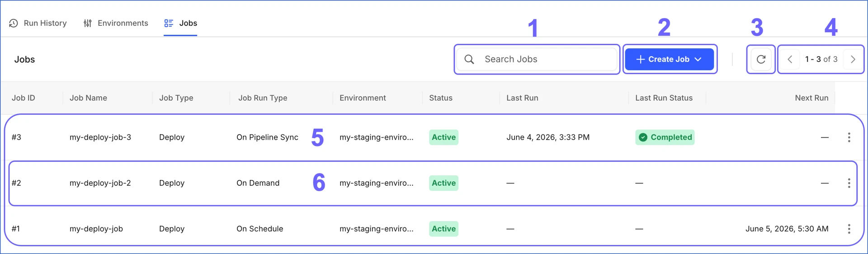Click the Environment column header
The width and height of the screenshot is (868, 254).
[363, 98]
